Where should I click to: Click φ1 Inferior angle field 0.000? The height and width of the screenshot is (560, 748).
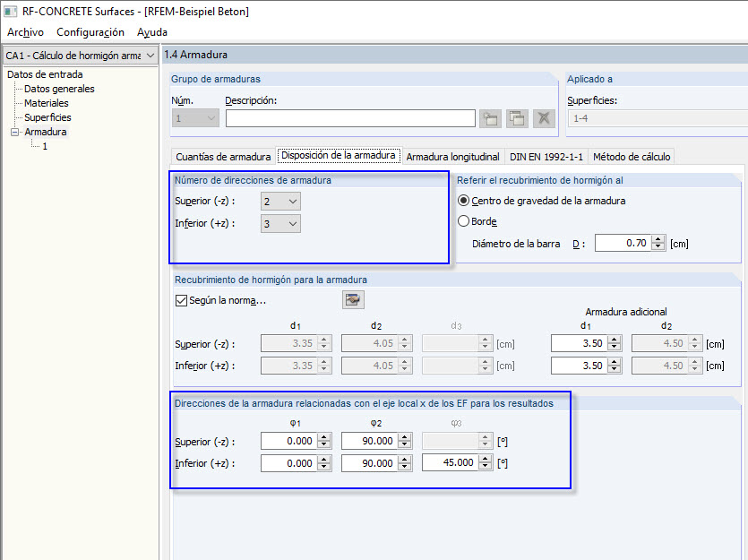click(288, 463)
